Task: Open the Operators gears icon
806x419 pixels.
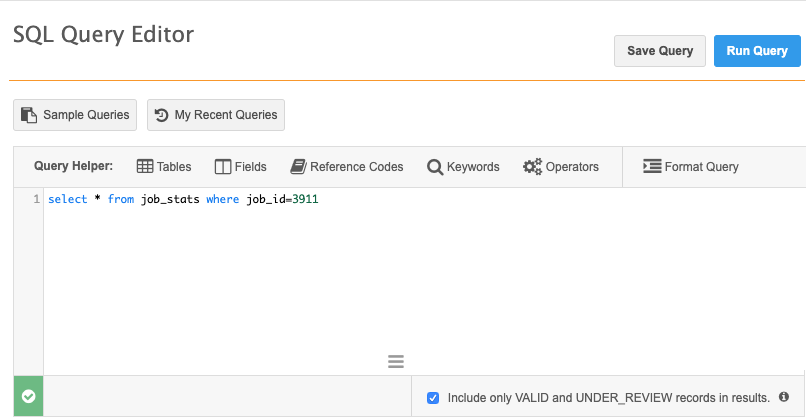Action: point(532,167)
